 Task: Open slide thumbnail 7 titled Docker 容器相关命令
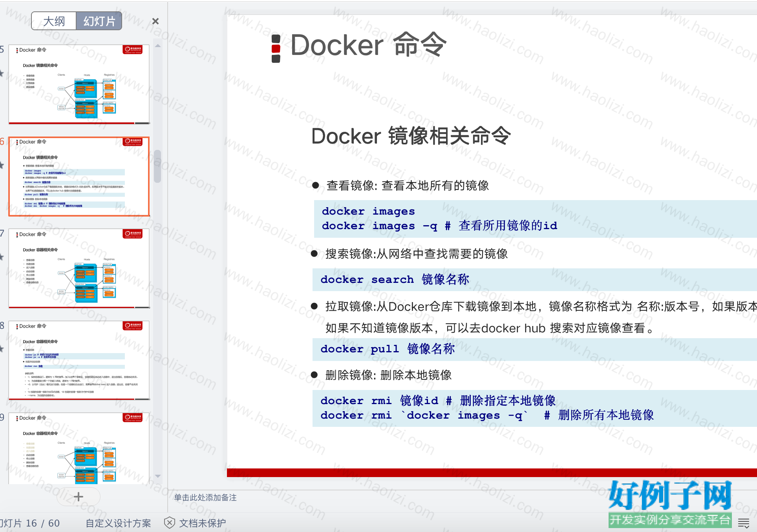79,268
